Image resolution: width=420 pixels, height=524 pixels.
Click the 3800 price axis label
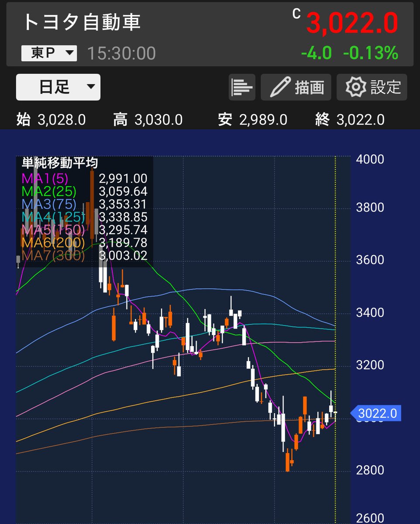pyautogui.click(x=370, y=208)
